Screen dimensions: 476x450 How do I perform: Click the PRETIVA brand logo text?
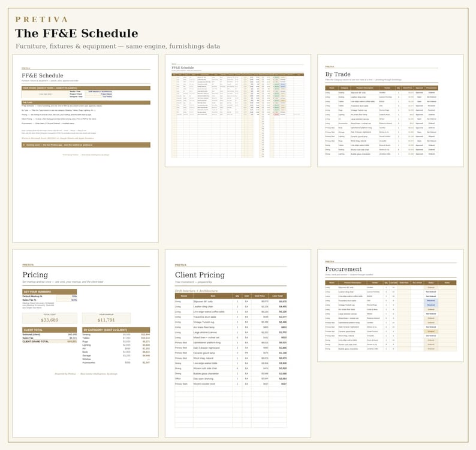point(41,19)
